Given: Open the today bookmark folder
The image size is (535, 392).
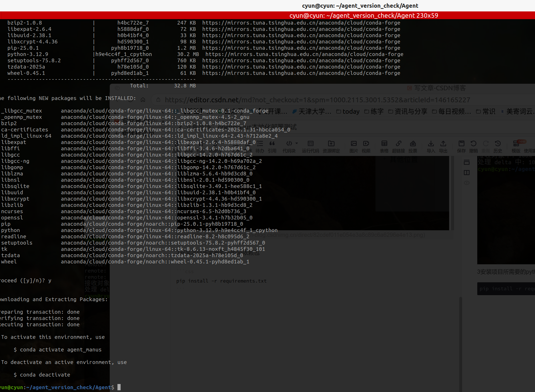Looking at the screenshot, I should (348, 111).
